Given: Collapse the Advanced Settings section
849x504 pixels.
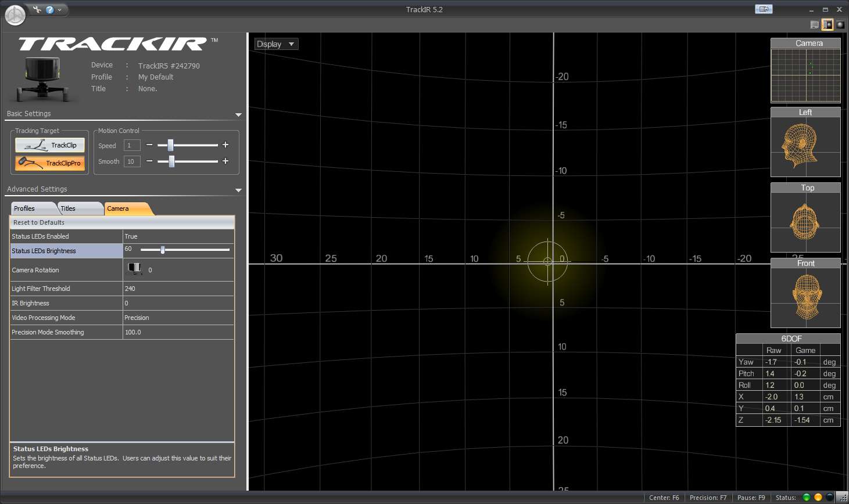Looking at the screenshot, I should [238, 190].
